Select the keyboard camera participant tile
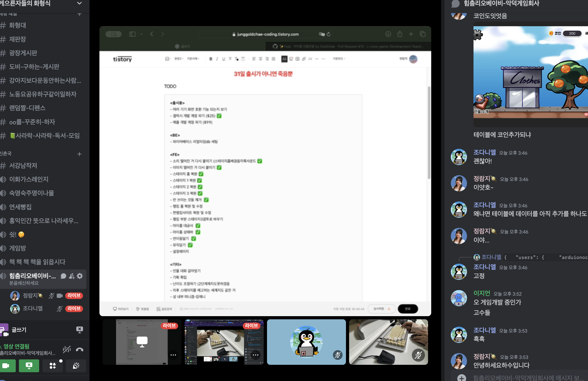 388,342
